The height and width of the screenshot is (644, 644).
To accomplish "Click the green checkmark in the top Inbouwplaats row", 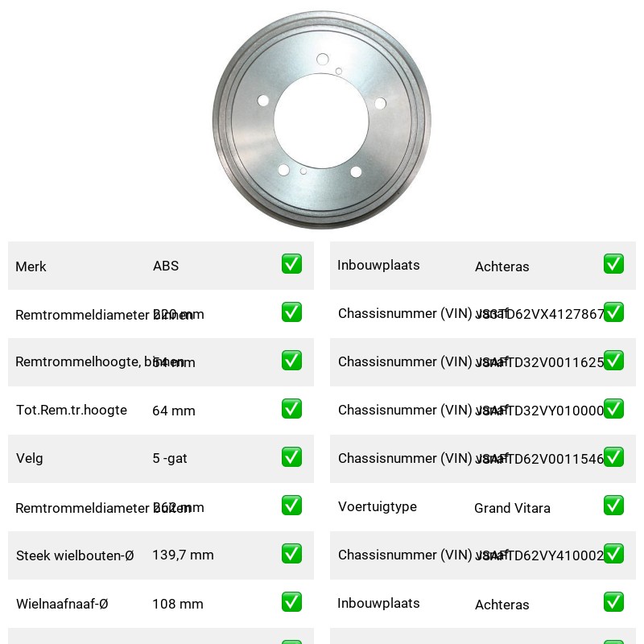I will point(613,264).
